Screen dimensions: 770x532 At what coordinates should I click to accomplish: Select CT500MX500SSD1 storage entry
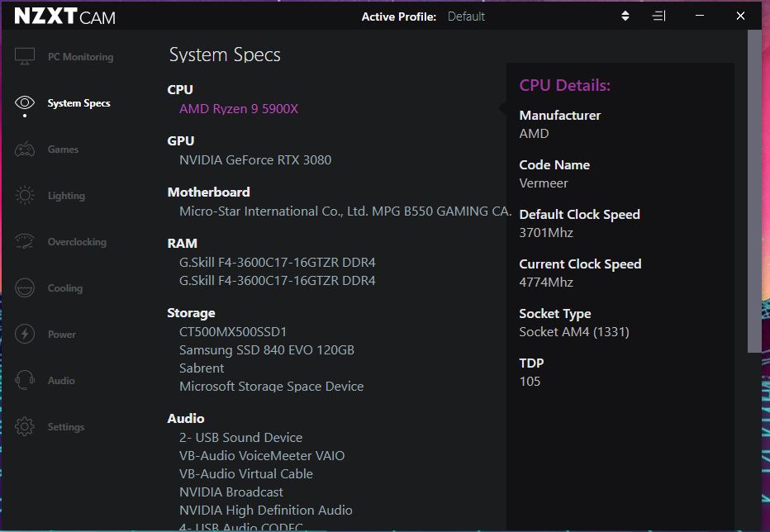[x=233, y=331]
